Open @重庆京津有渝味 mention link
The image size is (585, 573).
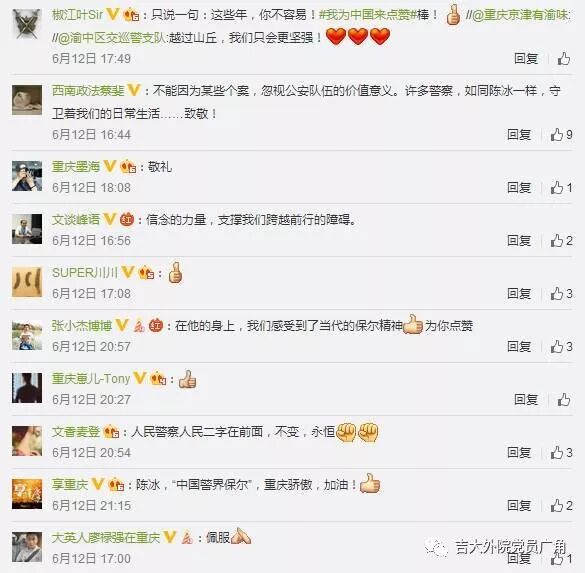click(x=519, y=15)
